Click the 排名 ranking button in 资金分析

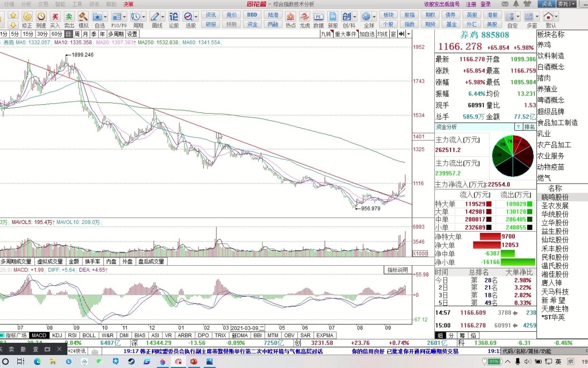(x=529, y=127)
